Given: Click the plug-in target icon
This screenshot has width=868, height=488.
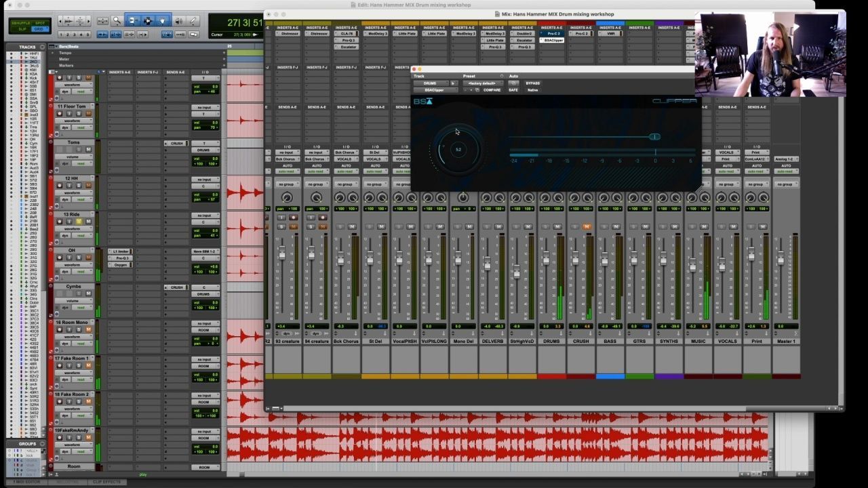Looking at the screenshot, I should [x=502, y=76].
